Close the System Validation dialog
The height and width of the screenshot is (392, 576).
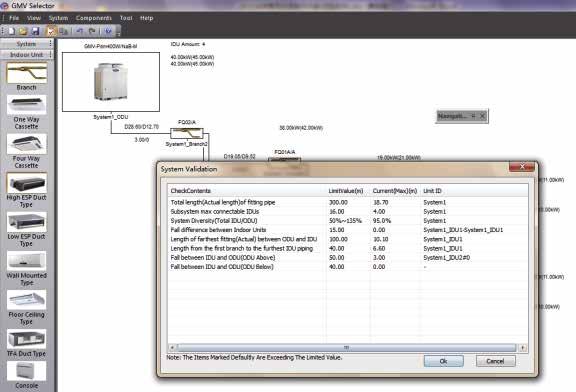(x=522, y=167)
